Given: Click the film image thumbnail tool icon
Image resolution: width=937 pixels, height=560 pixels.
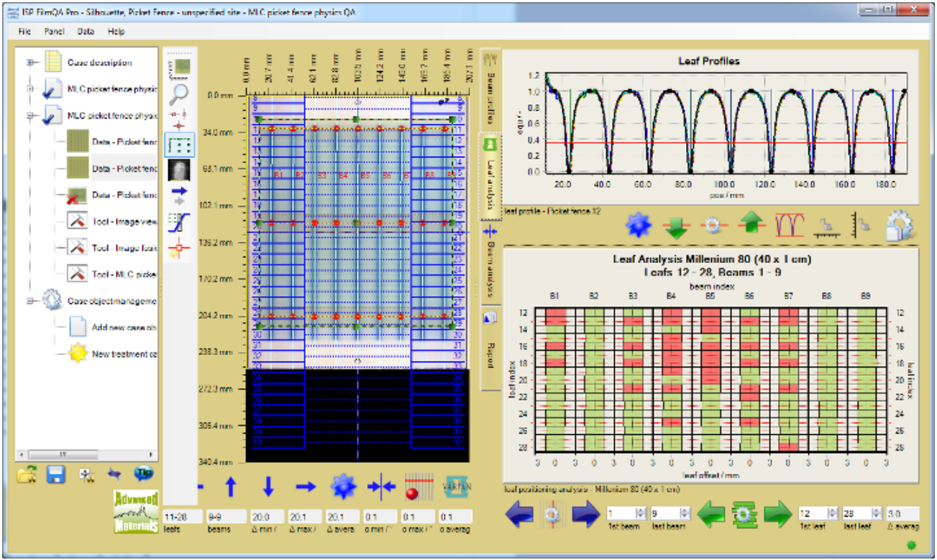Looking at the screenshot, I should click(x=178, y=67).
